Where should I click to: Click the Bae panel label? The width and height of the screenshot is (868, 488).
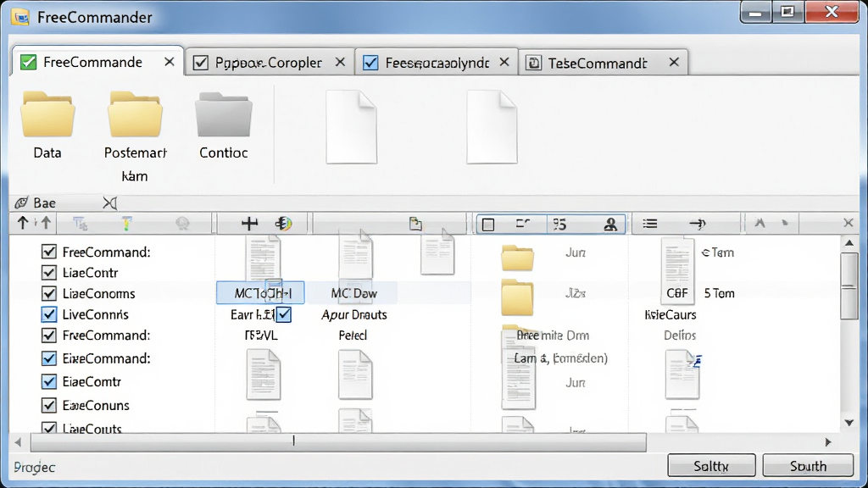pyautogui.click(x=44, y=203)
